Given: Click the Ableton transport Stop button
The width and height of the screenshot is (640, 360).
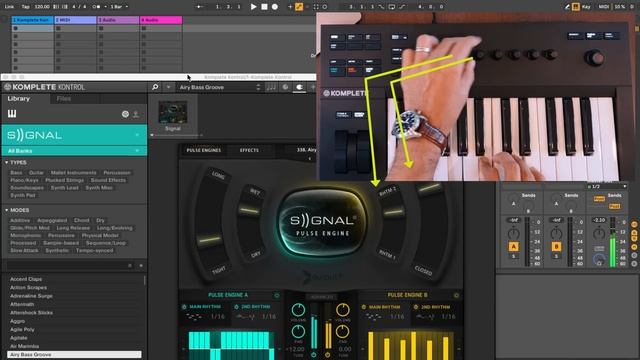Looking at the screenshot, I should tap(264, 7).
